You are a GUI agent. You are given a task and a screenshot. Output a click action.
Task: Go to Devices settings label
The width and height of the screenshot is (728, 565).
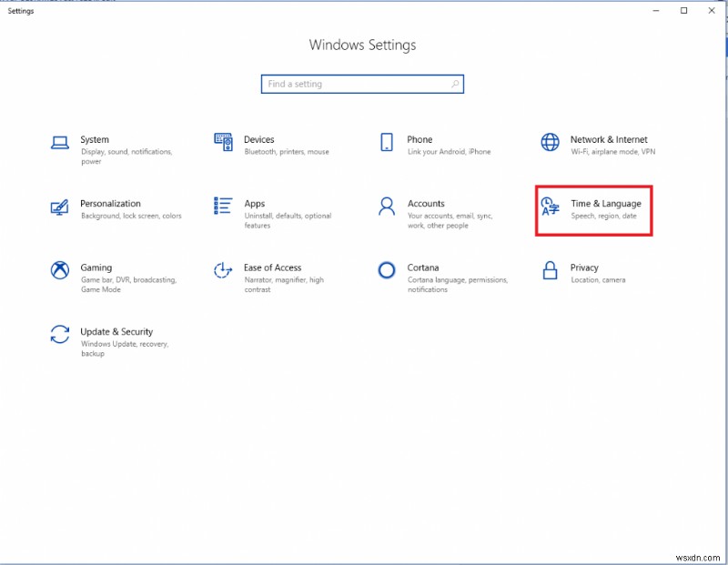[259, 140]
